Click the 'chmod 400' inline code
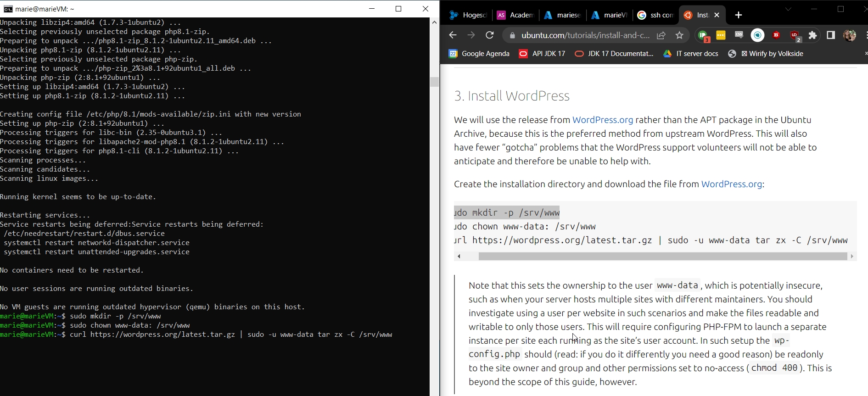The width and height of the screenshot is (868, 396). (774, 368)
